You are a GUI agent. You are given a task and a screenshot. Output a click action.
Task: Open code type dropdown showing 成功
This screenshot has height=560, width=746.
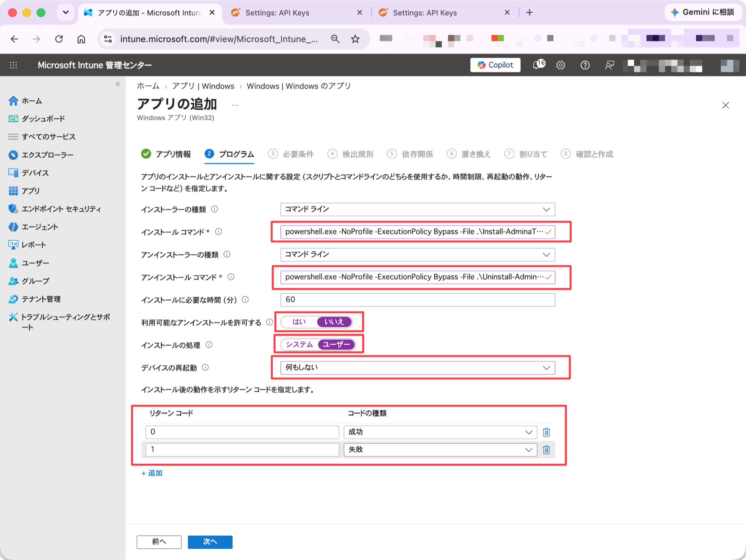[x=440, y=432]
